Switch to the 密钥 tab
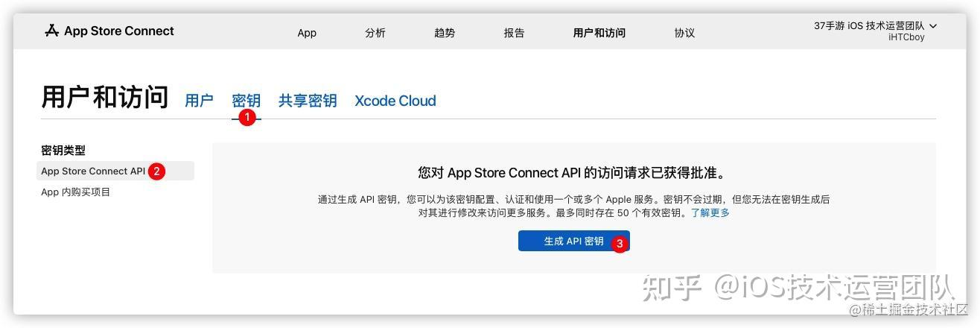 pyautogui.click(x=246, y=101)
